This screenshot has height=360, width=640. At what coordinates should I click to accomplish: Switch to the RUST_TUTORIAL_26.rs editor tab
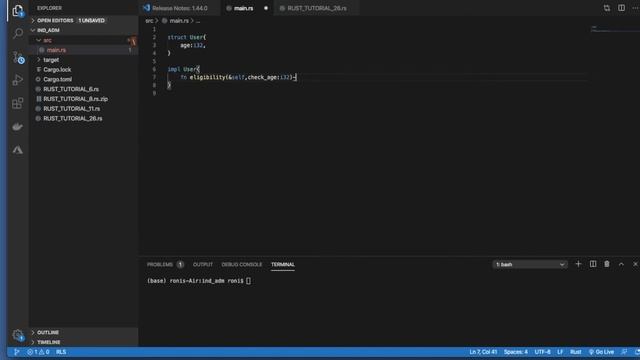point(317,8)
